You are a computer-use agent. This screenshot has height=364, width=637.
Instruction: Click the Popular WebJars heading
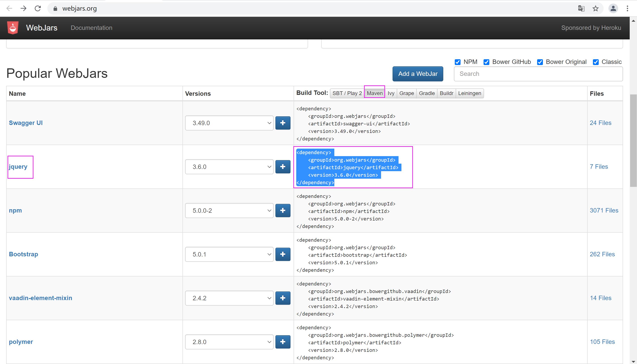[x=57, y=73]
